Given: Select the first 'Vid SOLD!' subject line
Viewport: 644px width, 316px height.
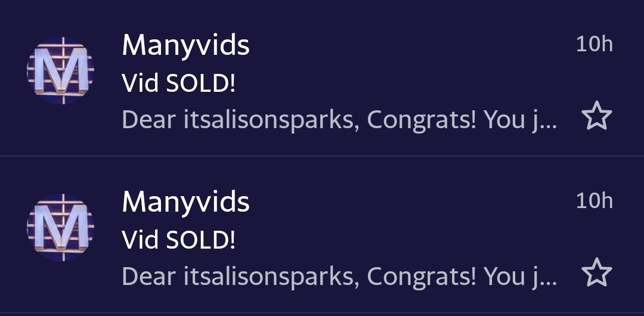Looking at the screenshot, I should [x=179, y=83].
